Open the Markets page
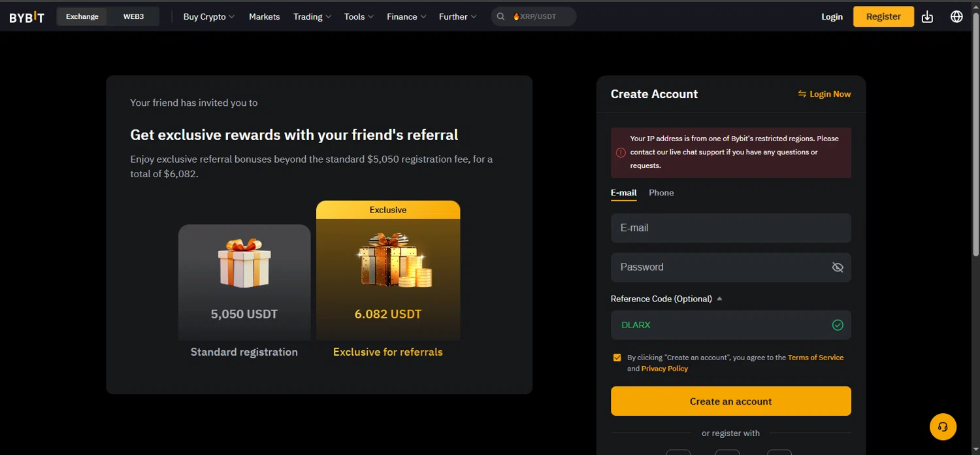The height and width of the screenshot is (455, 980). pos(264,17)
